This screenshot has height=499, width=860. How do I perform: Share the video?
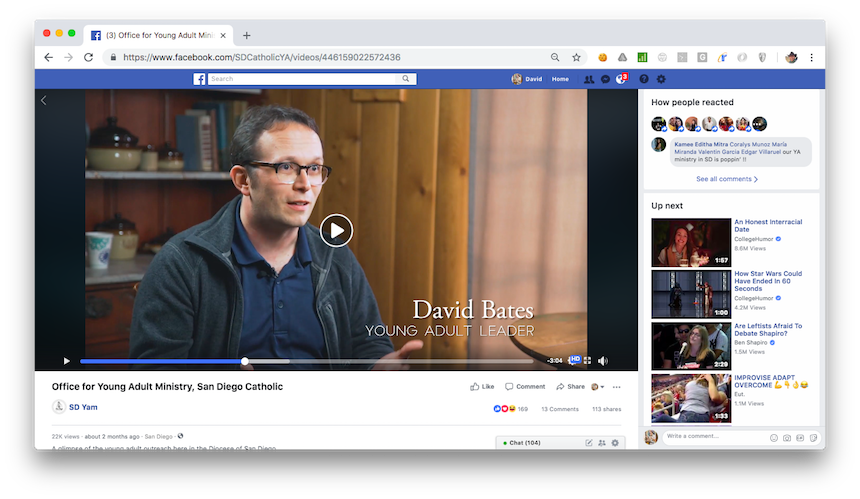[570, 387]
